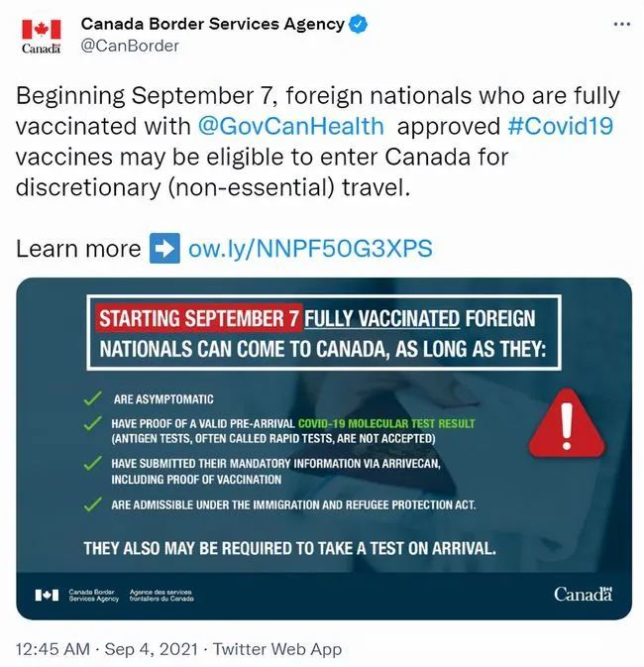
Task: Click the blue right-arrow emoji
Action: click(x=163, y=248)
